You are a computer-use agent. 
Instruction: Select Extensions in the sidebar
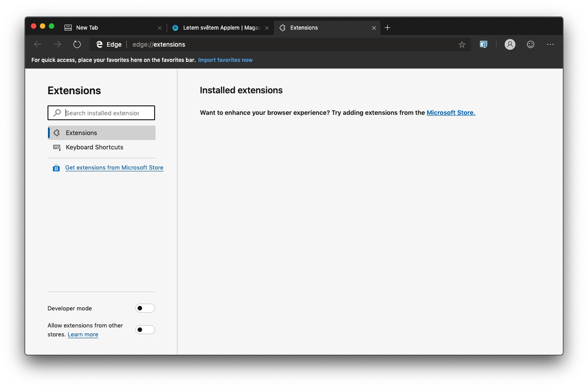coord(102,133)
